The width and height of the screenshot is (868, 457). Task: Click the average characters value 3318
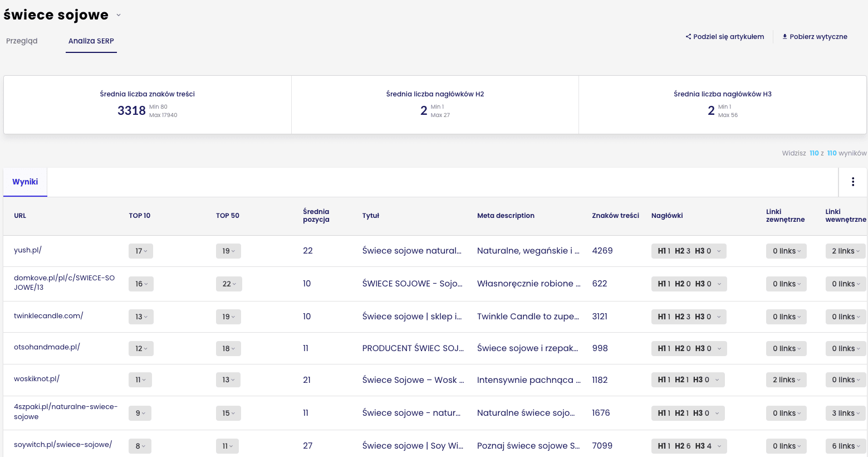coord(131,110)
